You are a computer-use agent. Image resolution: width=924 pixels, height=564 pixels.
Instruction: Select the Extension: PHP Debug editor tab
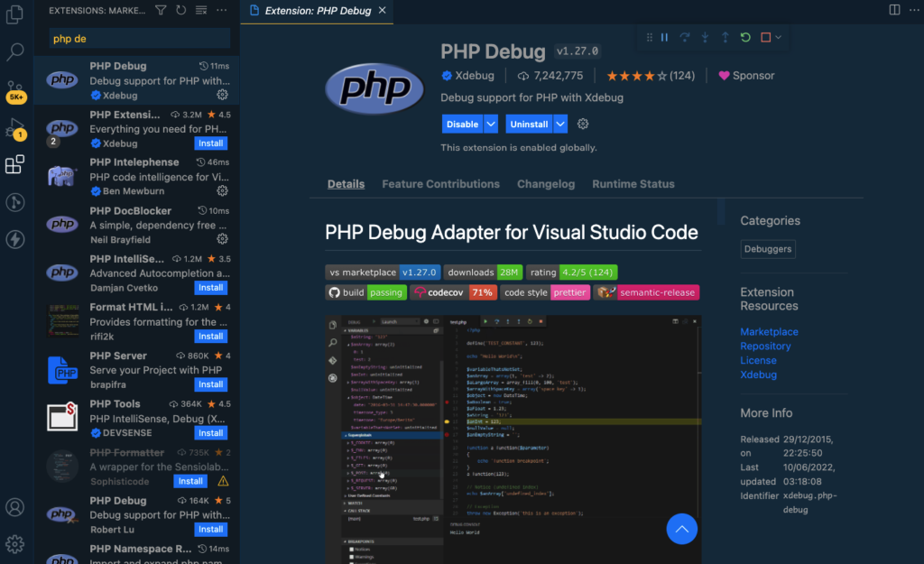pyautogui.click(x=317, y=11)
